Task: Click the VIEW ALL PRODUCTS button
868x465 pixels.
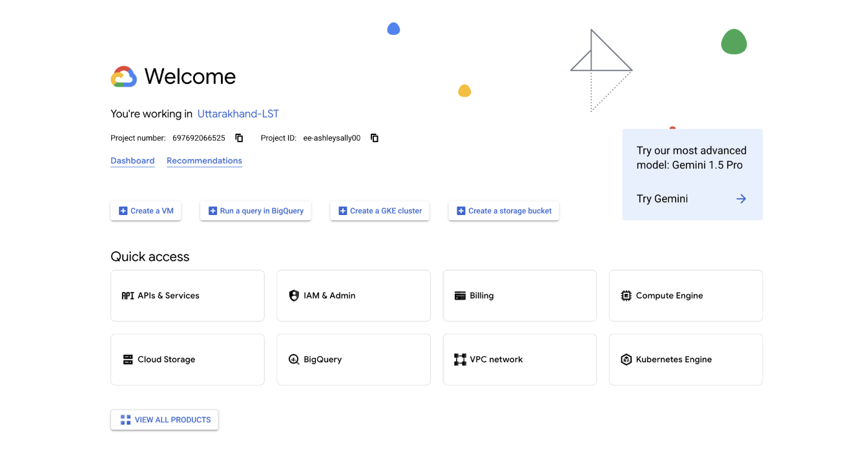Action: click(x=165, y=420)
